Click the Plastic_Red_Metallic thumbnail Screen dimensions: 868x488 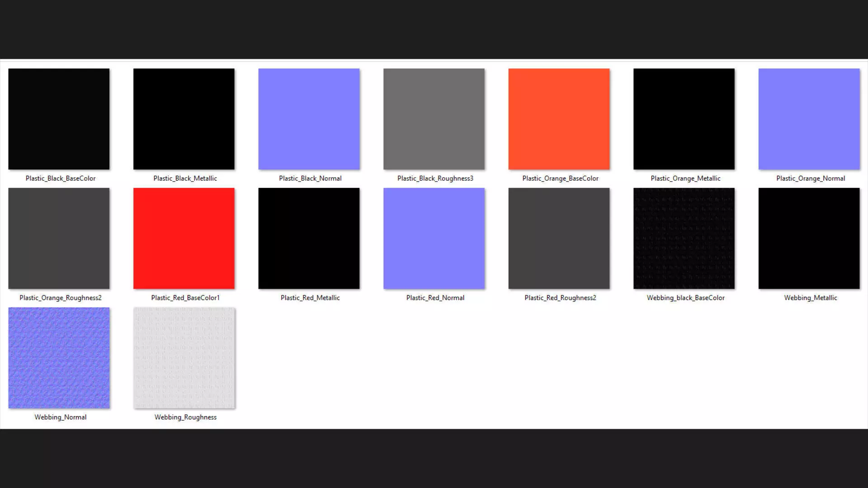309,238
